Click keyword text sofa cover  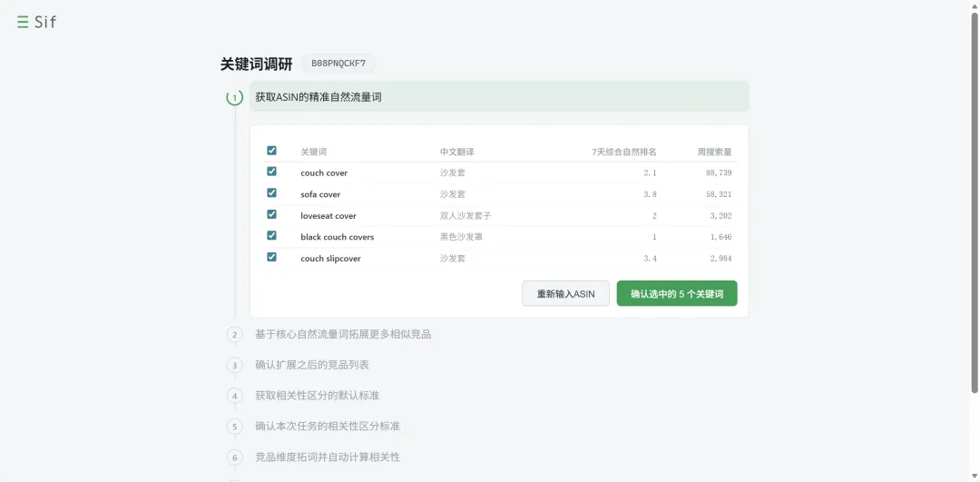click(x=320, y=194)
